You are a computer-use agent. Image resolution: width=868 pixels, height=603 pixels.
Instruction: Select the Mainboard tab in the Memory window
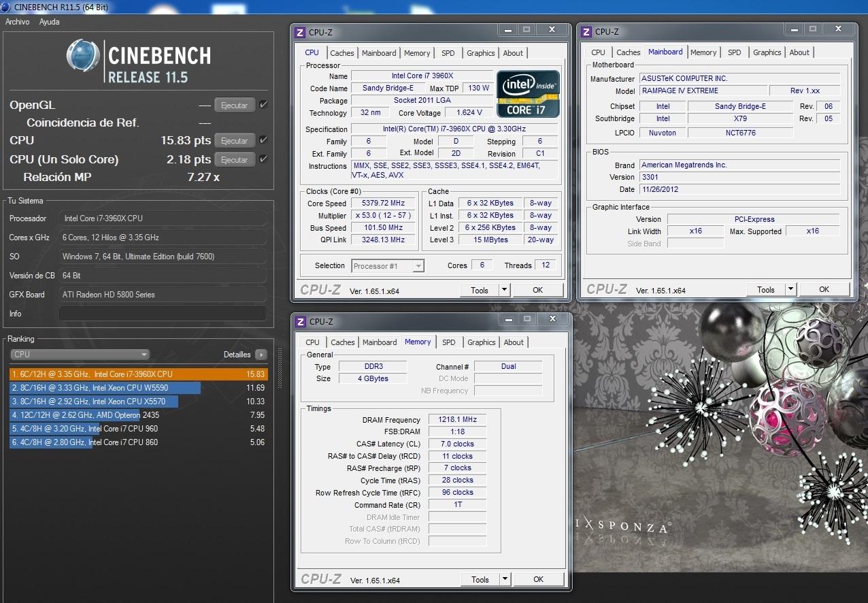pos(380,342)
